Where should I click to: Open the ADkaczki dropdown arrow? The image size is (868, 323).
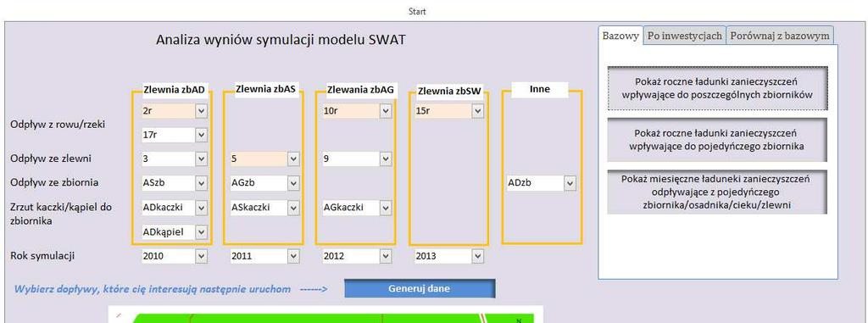pyautogui.click(x=201, y=208)
